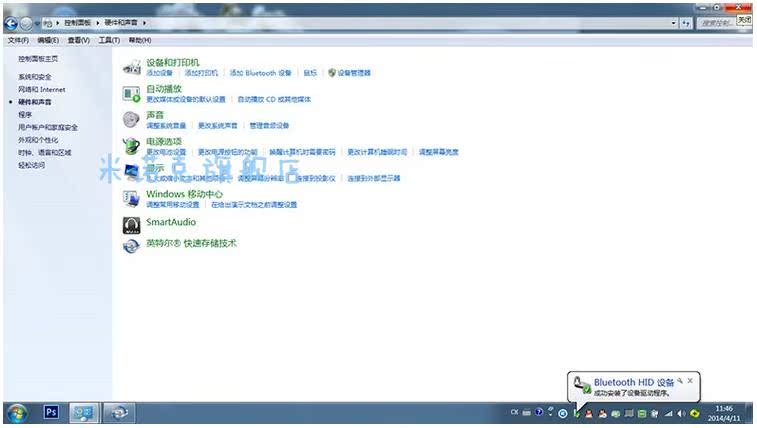Click the Windows 移动中心 heading
Viewport: 757px width, 428px height.
(x=184, y=194)
